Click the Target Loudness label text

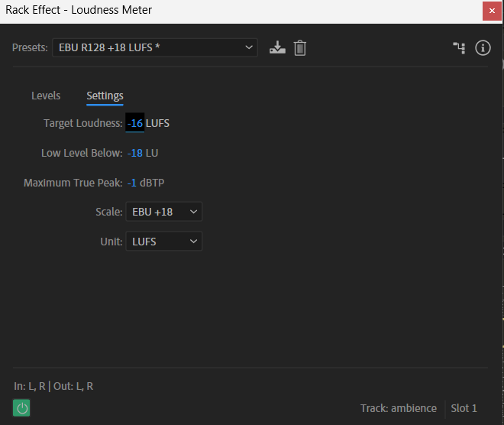click(x=82, y=123)
